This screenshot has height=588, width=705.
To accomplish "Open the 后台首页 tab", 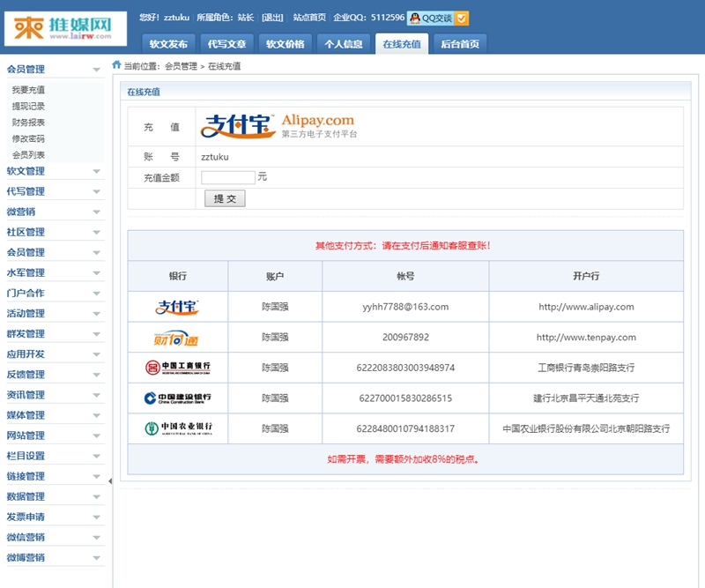I will pyautogui.click(x=459, y=44).
